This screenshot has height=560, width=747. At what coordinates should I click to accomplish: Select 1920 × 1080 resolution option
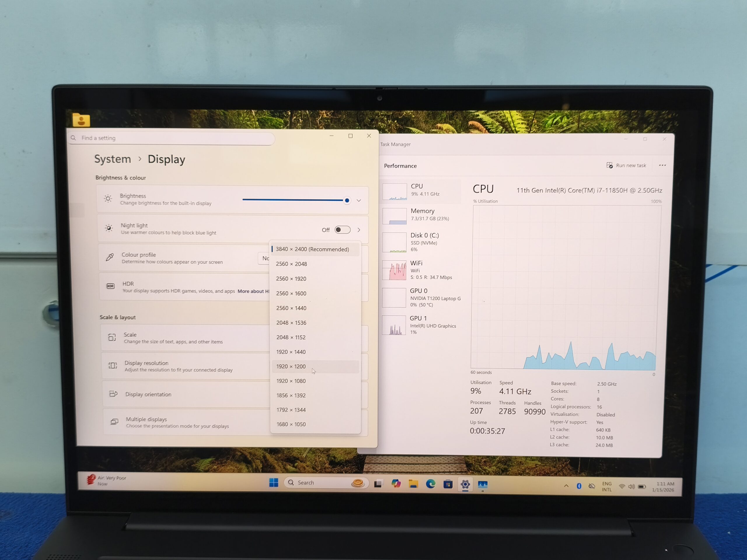[x=291, y=381]
